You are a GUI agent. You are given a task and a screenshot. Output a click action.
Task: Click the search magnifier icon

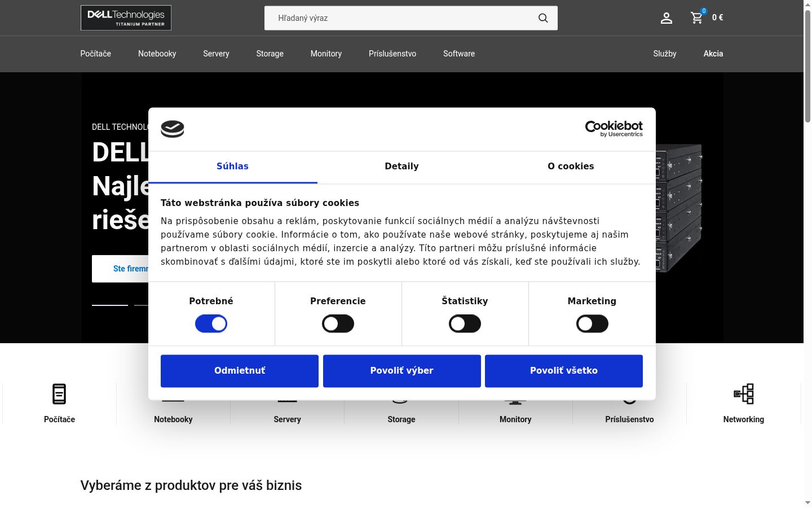[543, 18]
